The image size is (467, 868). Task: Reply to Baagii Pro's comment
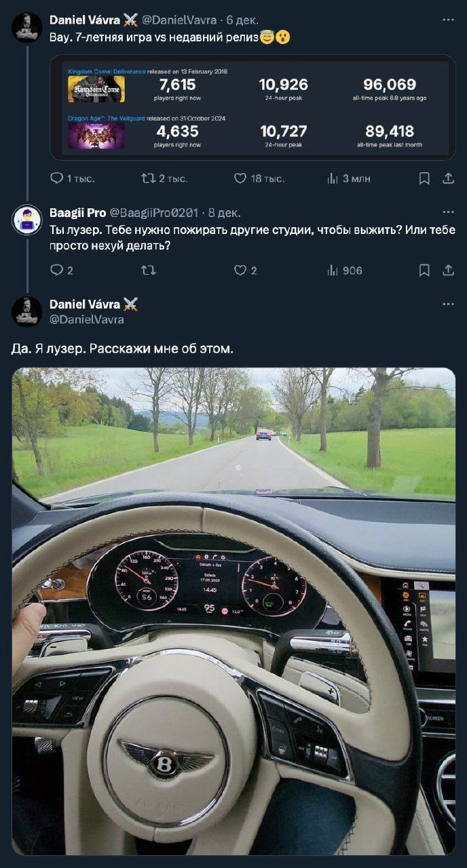[57, 271]
